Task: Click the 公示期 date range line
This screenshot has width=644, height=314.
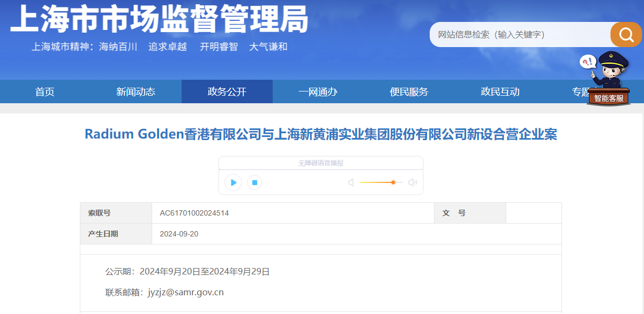Action: coord(188,272)
